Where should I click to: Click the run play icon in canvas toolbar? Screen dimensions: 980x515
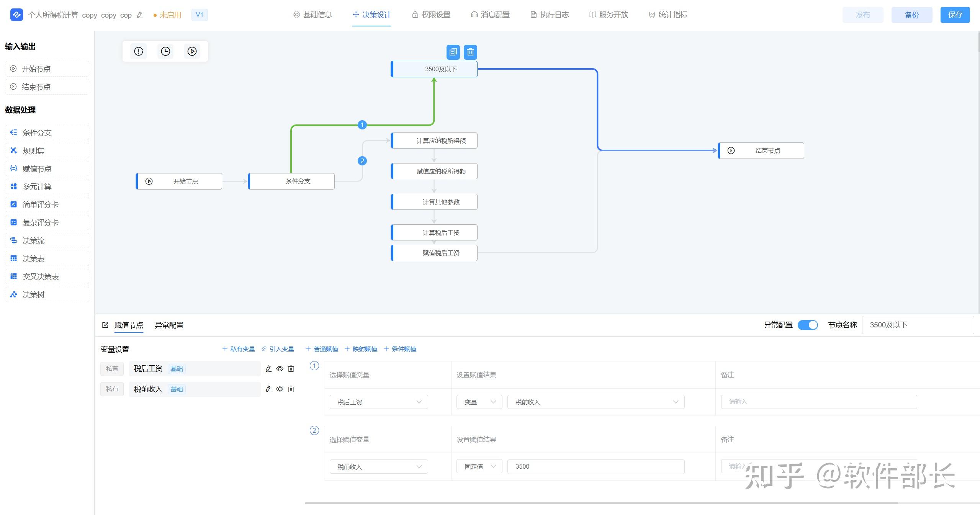pos(192,51)
